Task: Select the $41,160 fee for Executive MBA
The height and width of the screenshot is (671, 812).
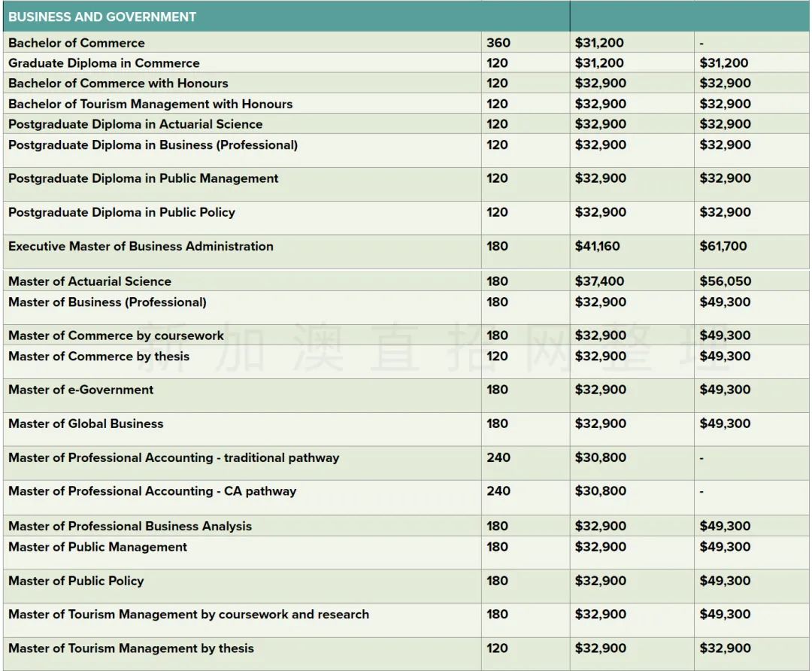Action: pyautogui.click(x=597, y=245)
